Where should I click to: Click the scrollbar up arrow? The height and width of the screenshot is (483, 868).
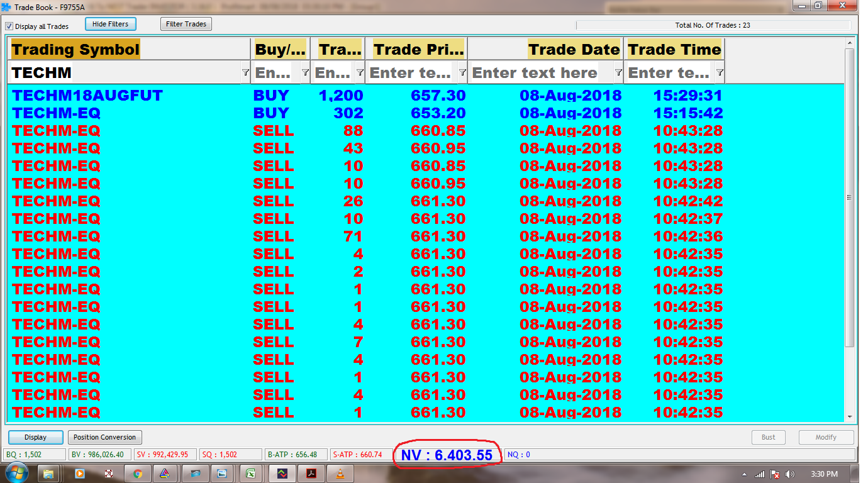(x=850, y=43)
